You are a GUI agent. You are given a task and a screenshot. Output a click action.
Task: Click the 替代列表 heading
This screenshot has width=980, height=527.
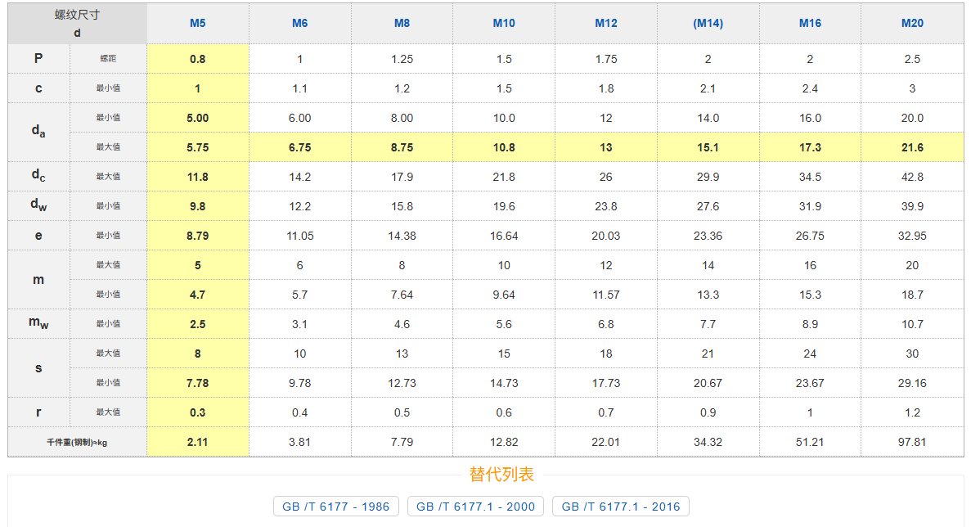[x=501, y=475]
